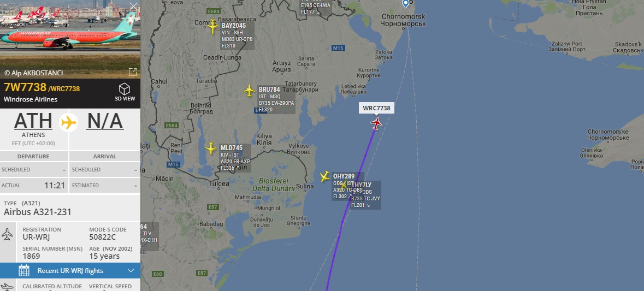Image resolution: width=644 pixels, height=291 pixels.
Task: Click the OHY289 yellow aircraft icon
Action: click(x=324, y=176)
